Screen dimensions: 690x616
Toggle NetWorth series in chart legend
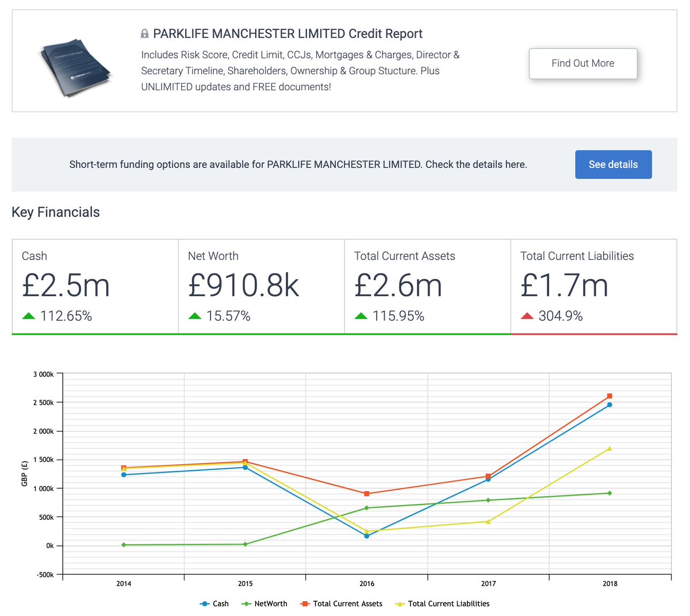pyautogui.click(x=264, y=604)
